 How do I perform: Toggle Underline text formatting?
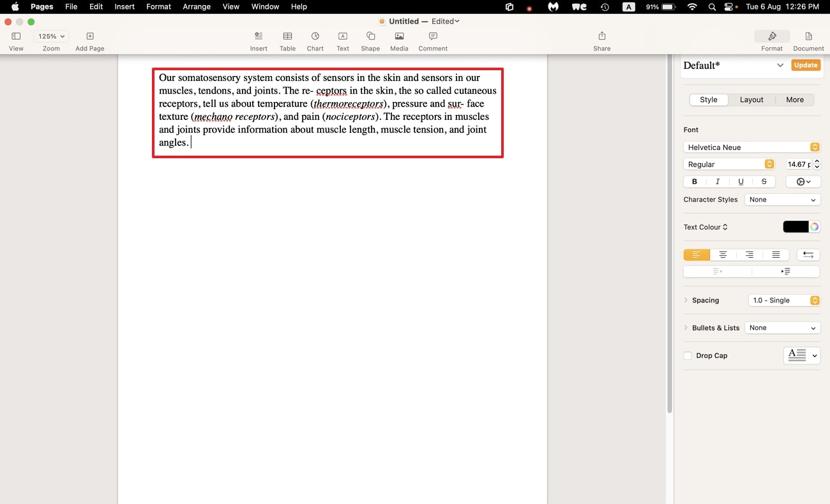[x=741, y=182]
